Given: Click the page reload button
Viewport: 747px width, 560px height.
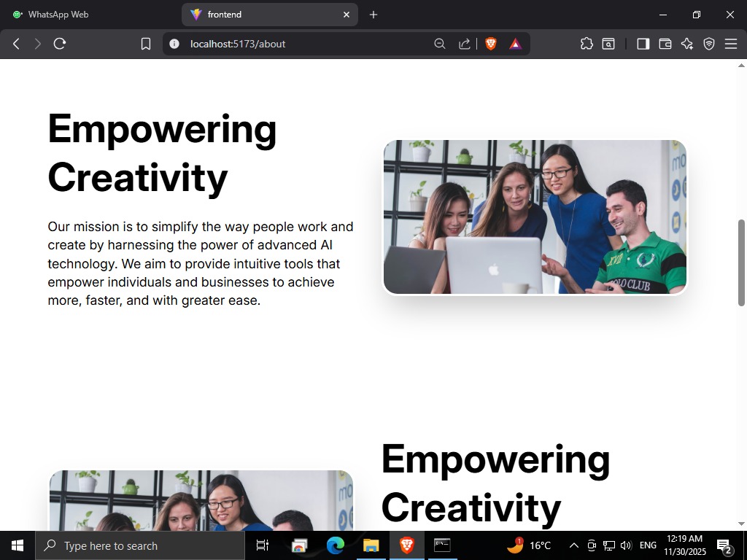Looking at the screenshot, I should click(x=59, y=44).
